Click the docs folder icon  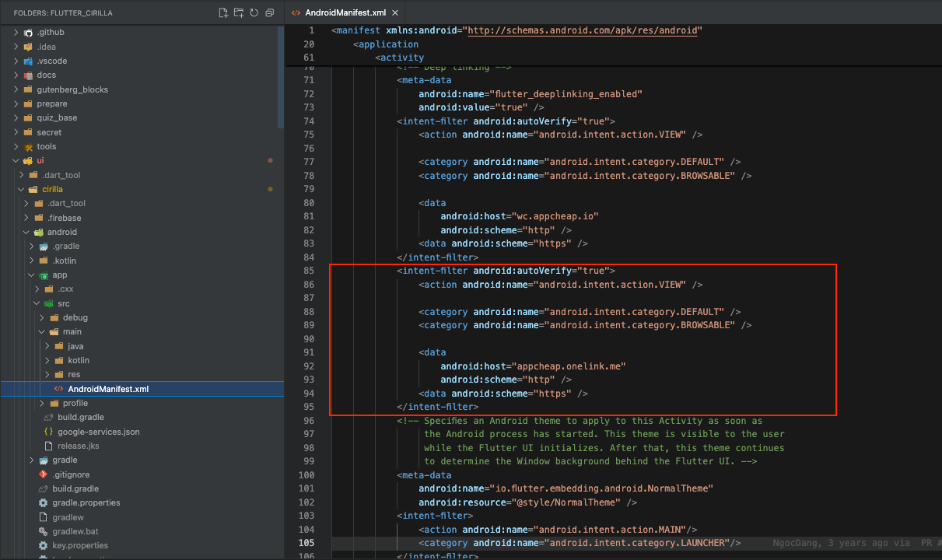point(29,75)
